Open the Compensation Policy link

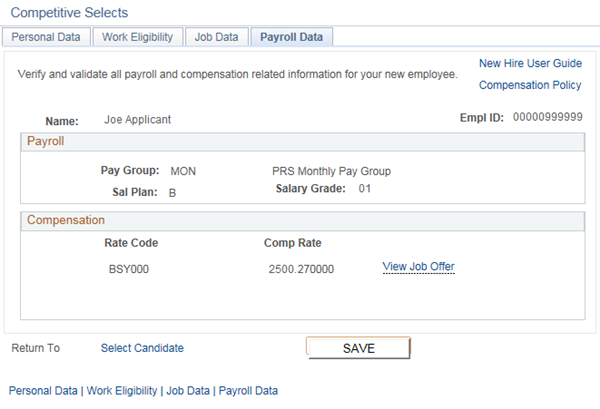click(530, 85)
